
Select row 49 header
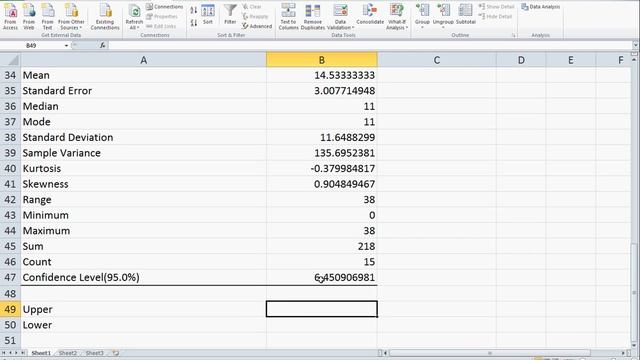click(x=10, y=309)
